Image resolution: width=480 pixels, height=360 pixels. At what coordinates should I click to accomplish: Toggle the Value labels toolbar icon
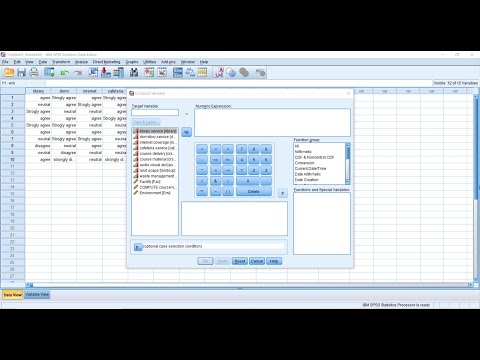tap(219, 72)
